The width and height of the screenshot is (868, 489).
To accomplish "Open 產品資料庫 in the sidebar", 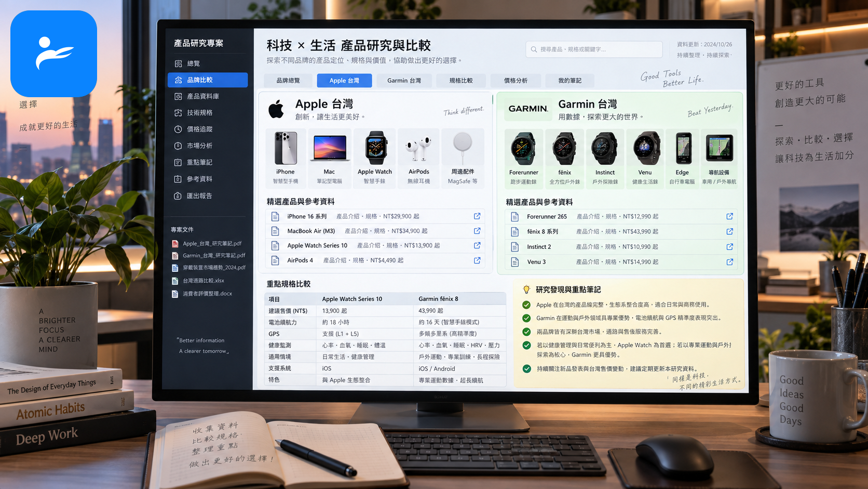I will (207, 96).
